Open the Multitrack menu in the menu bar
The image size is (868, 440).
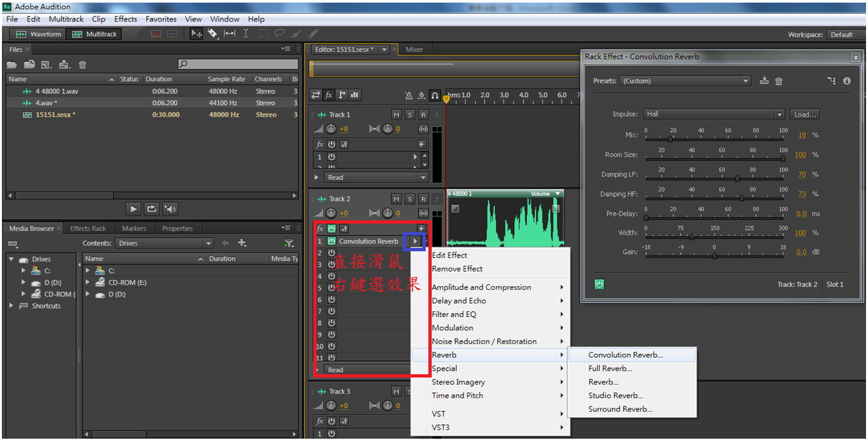tap(66, 19)
